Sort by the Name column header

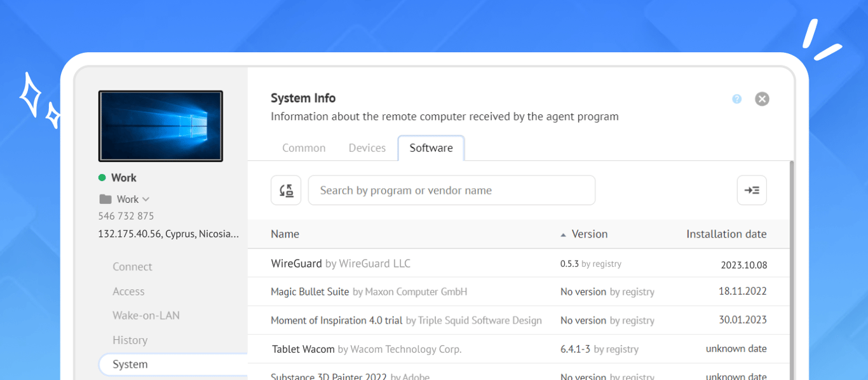pos(285,234)
